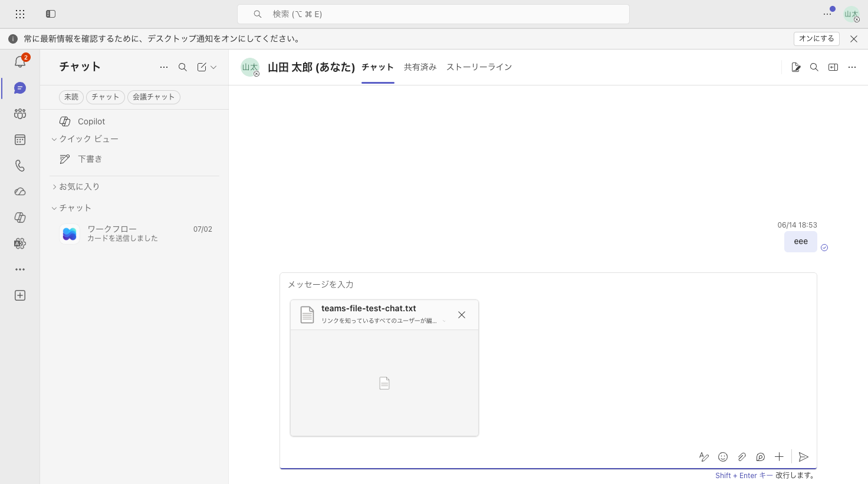This screenshot has width=868, height=484.
Task: Collapse the クイック ビュー section
Action: [85, 139]
